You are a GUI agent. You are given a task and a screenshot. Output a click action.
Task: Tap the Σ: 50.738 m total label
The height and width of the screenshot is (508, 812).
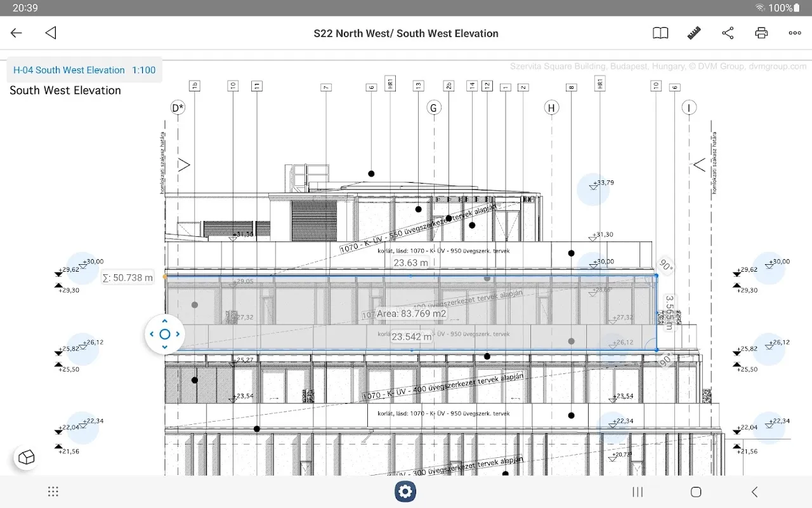tap(128, 277)
